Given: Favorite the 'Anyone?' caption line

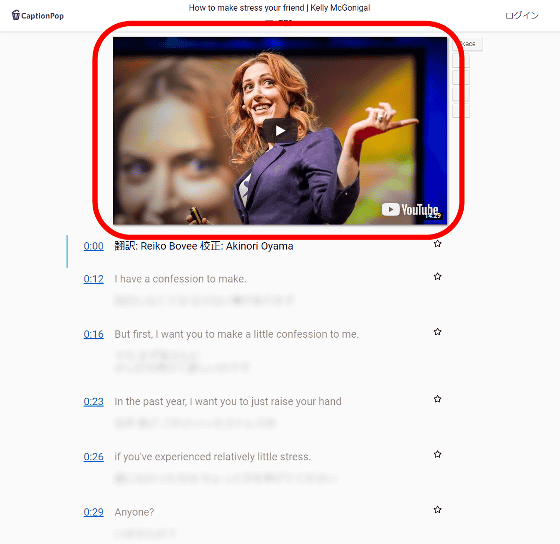Looking at the screenshot, I should tap(438, 510).
